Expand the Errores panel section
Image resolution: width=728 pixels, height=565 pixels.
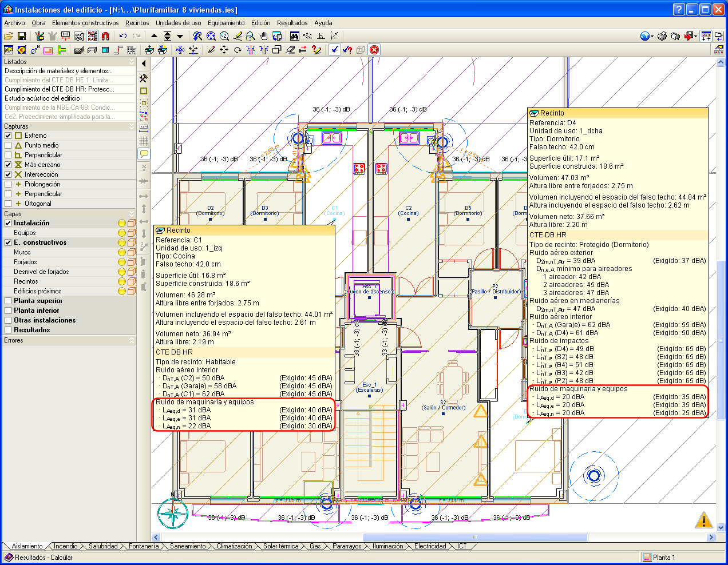131,340
